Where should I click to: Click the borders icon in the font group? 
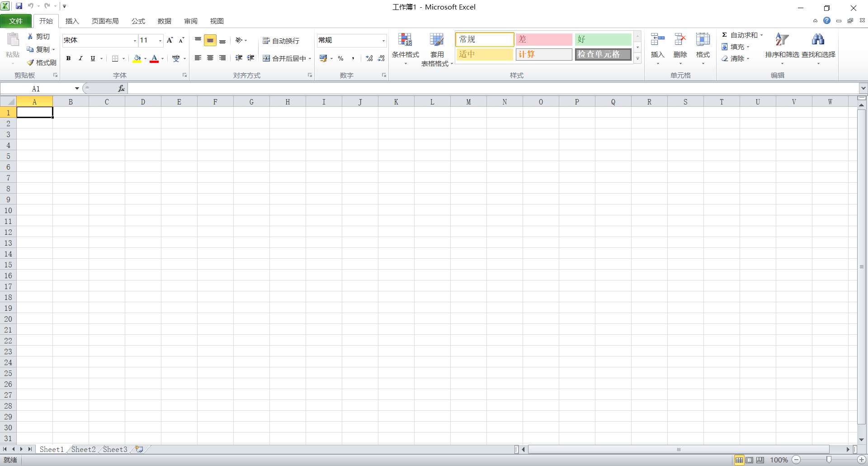[115, 58]
